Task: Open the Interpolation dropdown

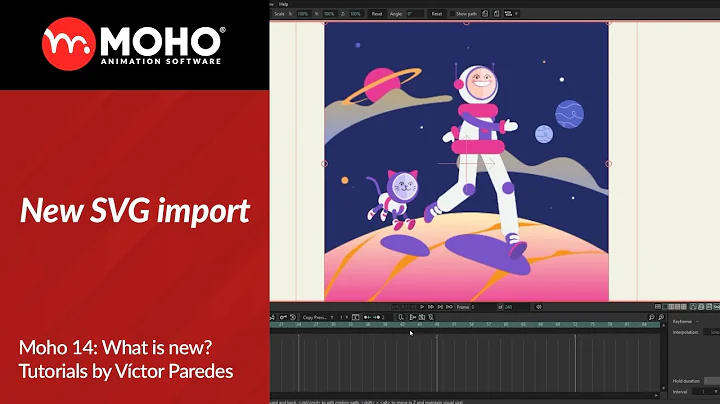Action: tap(712, 332)
